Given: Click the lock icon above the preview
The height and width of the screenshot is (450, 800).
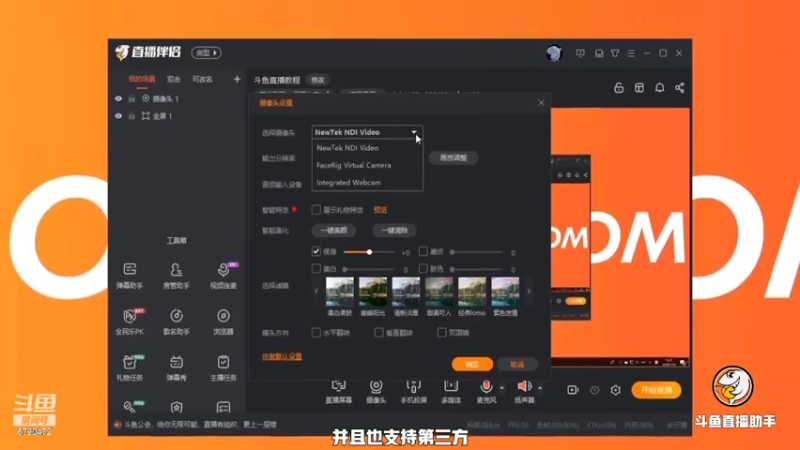Looking at the screenshot, I should coord(618,88).
